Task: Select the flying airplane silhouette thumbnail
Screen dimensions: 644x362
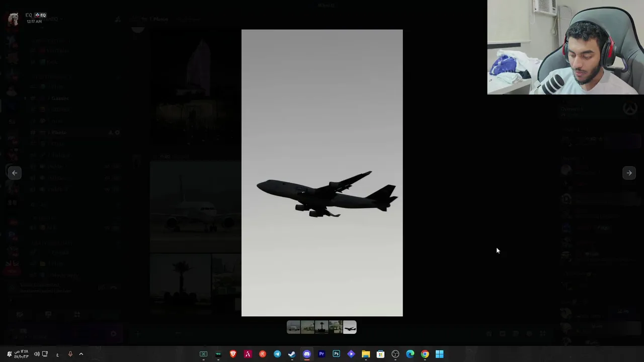Action: point(350,328)
